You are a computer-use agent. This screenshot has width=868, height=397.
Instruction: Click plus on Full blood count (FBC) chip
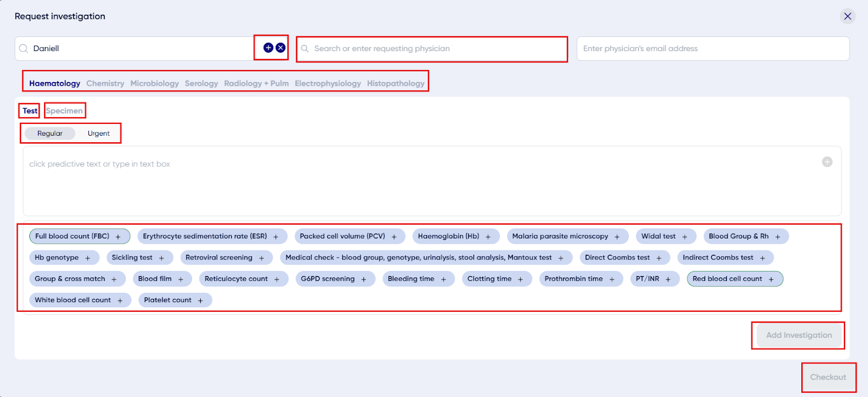[x=118, y=237]
